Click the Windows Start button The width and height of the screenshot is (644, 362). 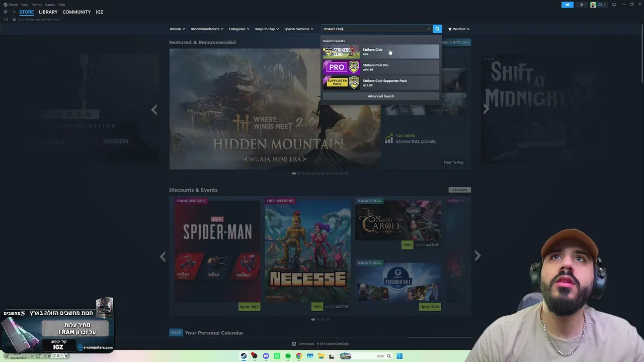coord(399,356)
